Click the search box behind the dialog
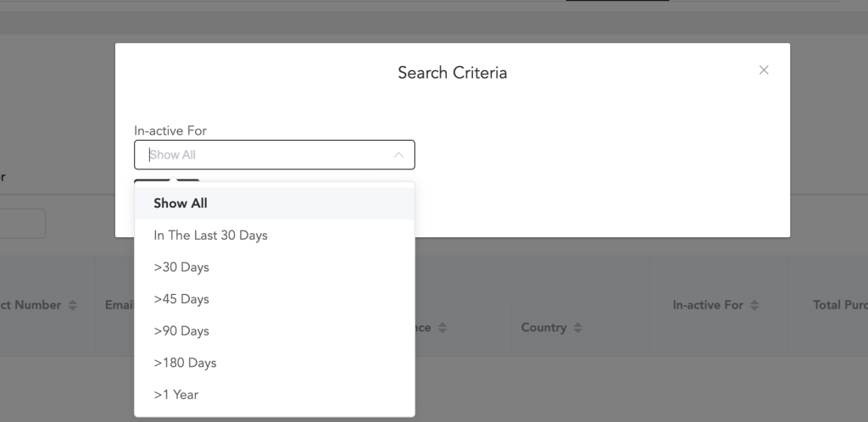The width and height of the screenshot is (868, 422). [22, 224]
